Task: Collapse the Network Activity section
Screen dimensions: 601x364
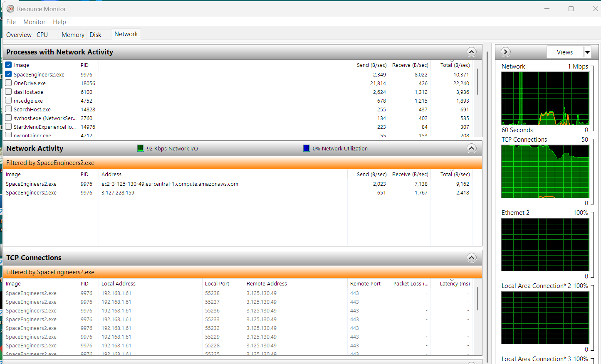Action: pos(471,148)
